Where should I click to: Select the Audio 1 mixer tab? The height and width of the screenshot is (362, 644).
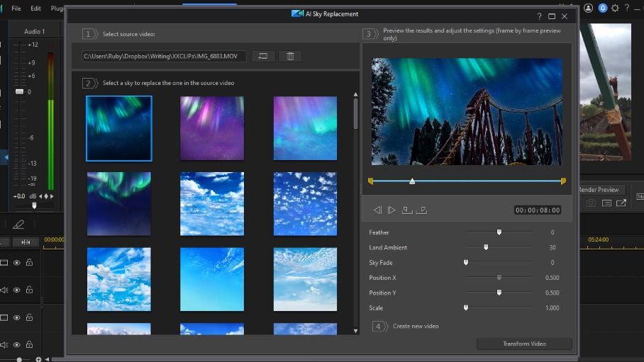point(35,31)
